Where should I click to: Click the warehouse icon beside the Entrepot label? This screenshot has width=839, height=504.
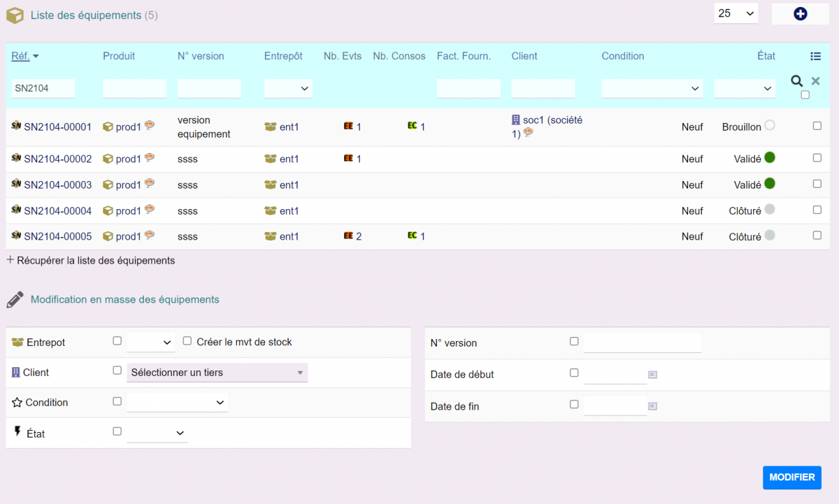point(17,343)
